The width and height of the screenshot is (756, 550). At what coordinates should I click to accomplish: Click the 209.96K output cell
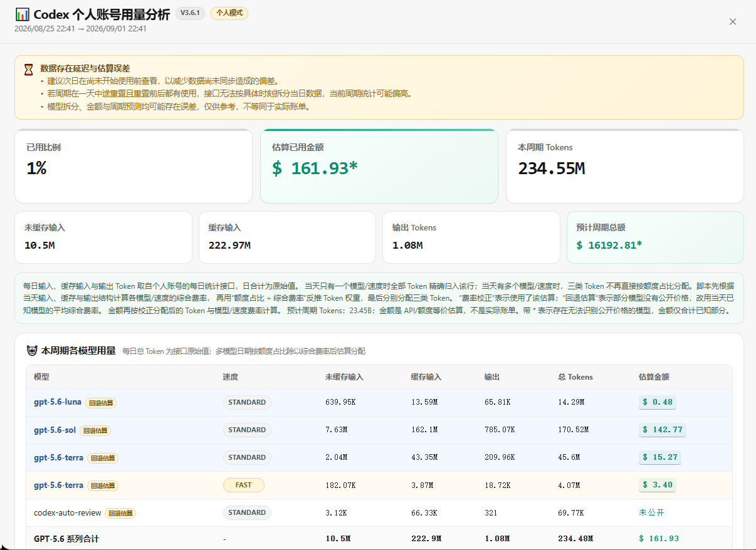(x=500, y=457)
